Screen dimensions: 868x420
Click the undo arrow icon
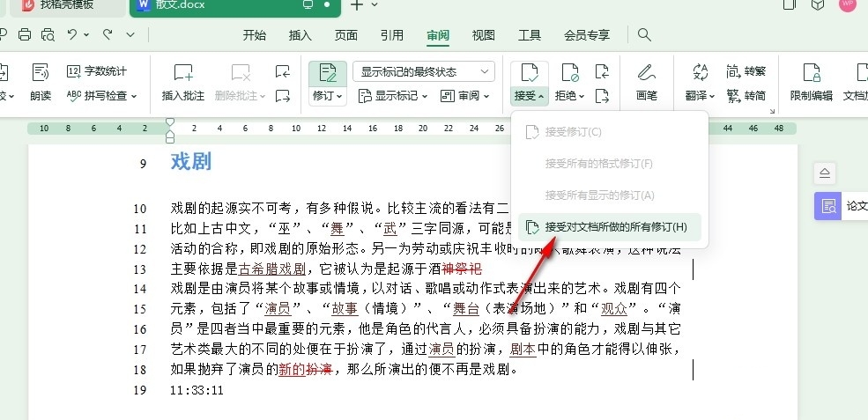pyautogui.click(x=72, y=34)
